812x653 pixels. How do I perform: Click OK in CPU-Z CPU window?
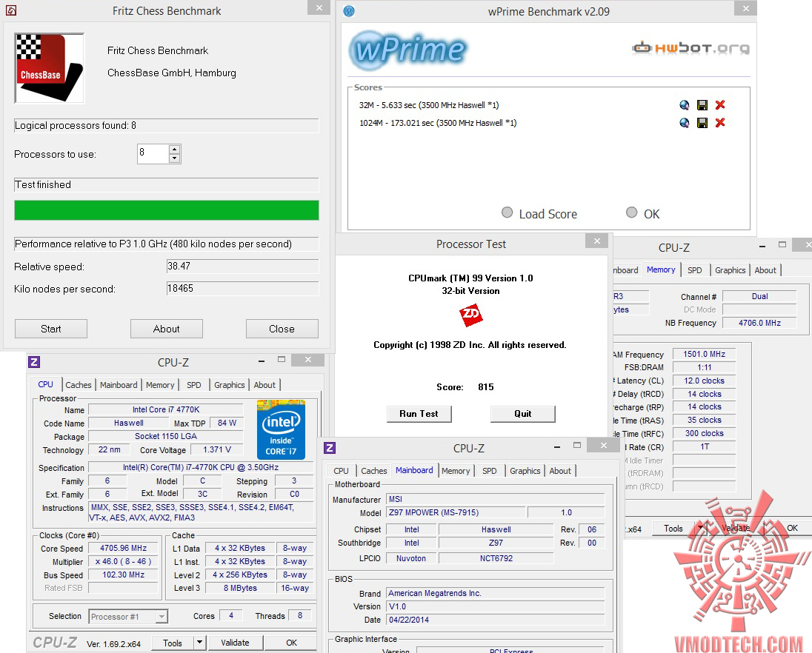292,642
